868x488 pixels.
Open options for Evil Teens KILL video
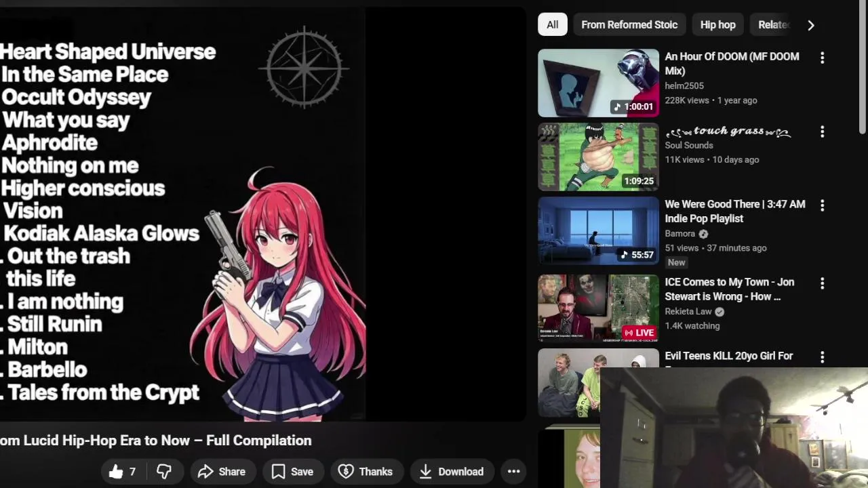(822, 357)
